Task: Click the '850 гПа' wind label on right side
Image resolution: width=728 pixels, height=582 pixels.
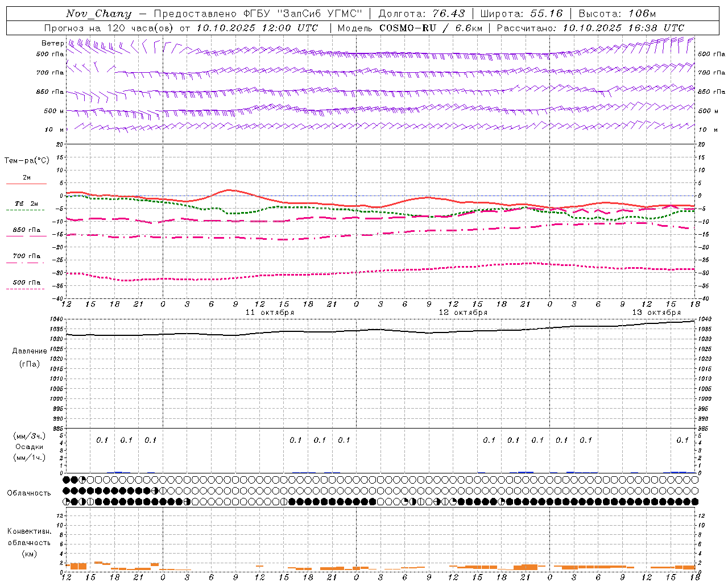Action: 712,92
